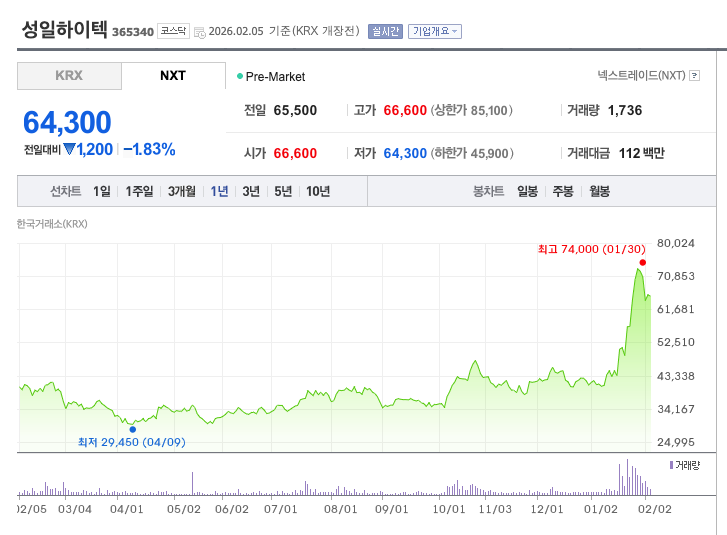Switch to the KRX tab

(x=69, y=76)
